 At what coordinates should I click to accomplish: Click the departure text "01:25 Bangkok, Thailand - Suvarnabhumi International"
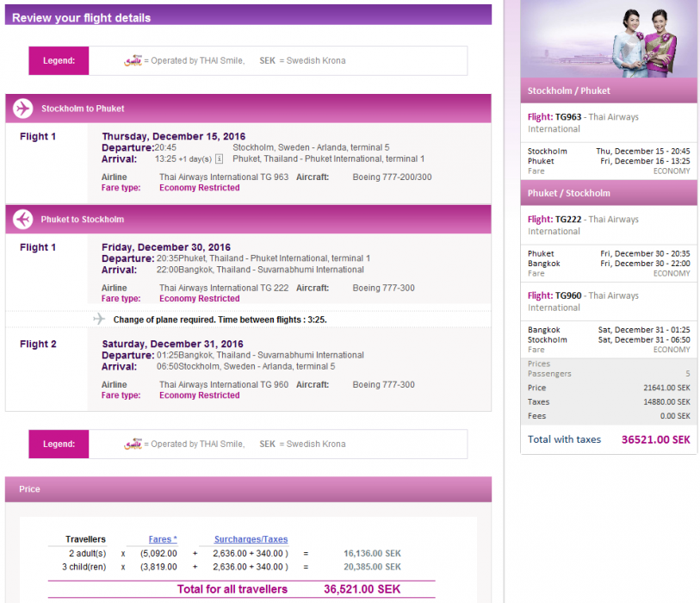click(260, 355)
